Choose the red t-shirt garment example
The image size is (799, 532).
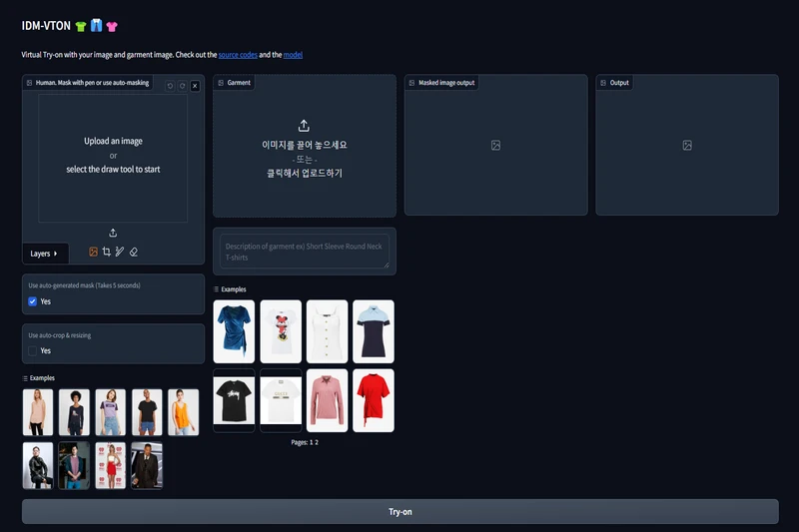pyautogui.click(x=374, y=400)
